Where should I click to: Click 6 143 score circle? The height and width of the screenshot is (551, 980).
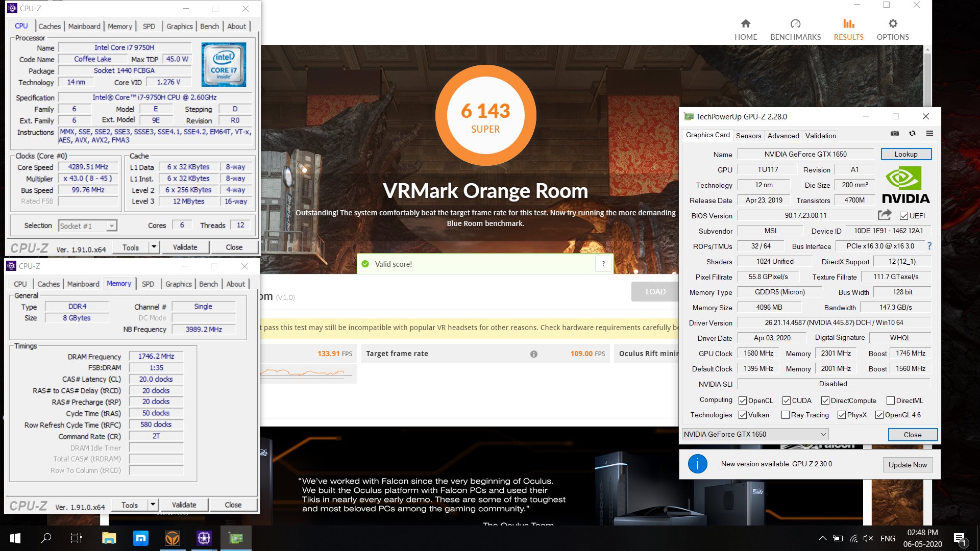coord(485,115)
